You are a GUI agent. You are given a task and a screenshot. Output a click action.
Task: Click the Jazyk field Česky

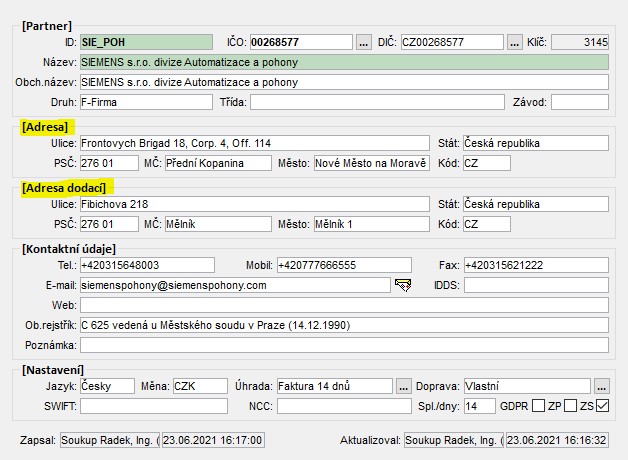107,386
